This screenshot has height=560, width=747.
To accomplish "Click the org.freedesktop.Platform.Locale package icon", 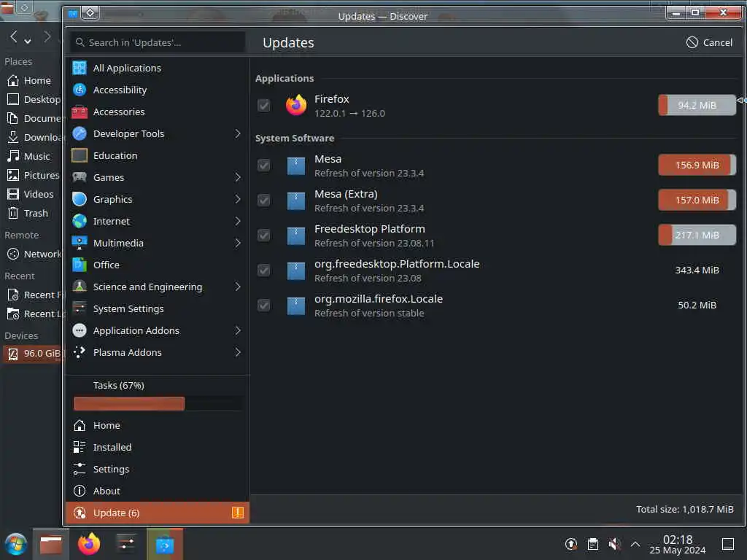I will [x=296, y=271].
